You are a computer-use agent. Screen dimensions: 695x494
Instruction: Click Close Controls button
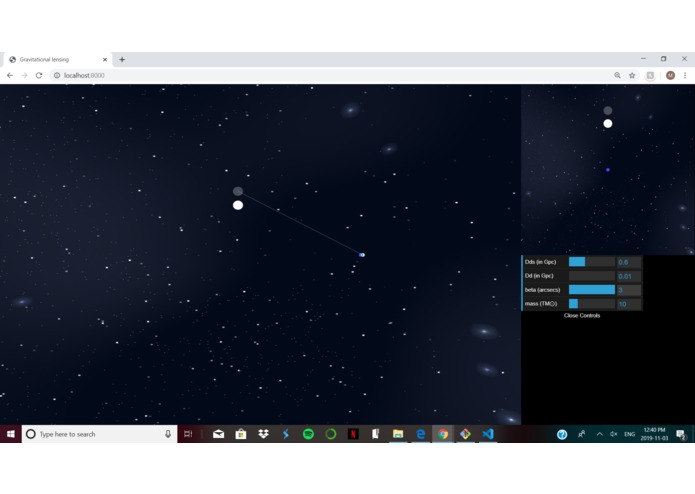(582, 315)
